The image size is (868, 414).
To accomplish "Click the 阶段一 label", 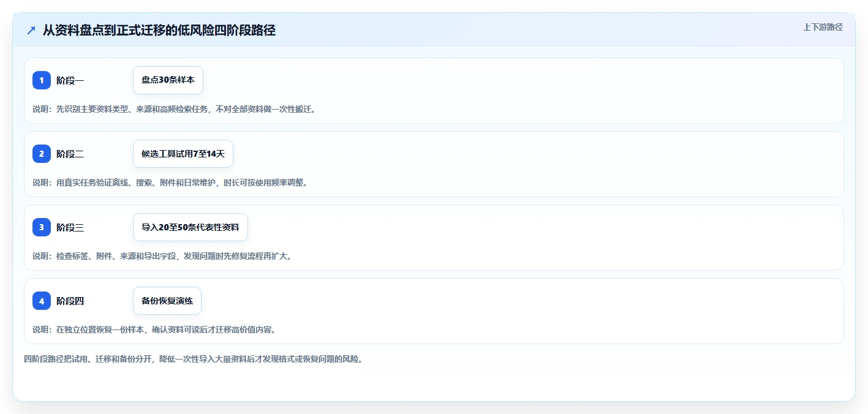I will click(x=70, y=80).
